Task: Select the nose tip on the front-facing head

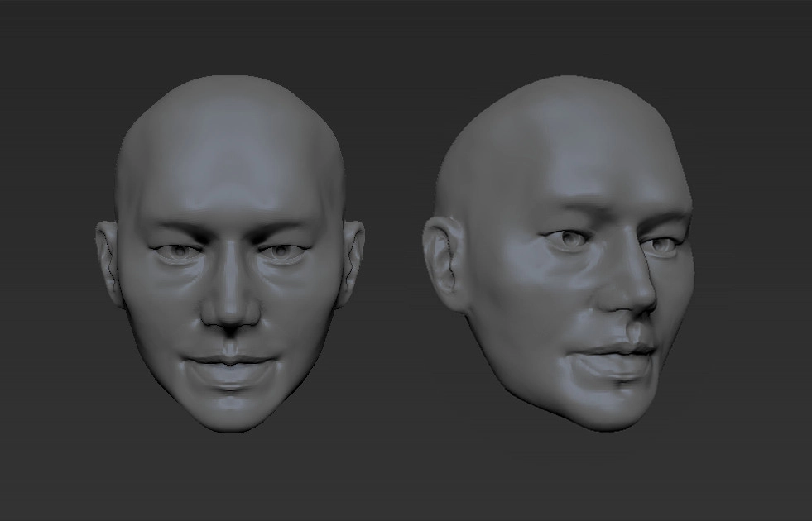Action: coord(229,312)
